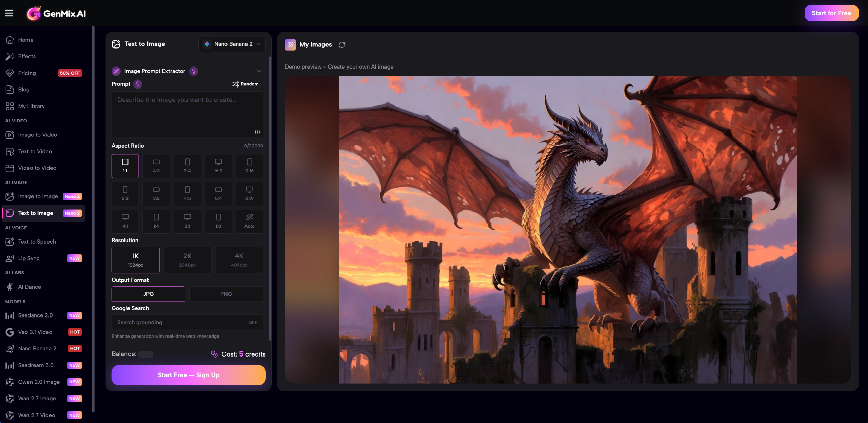Viewport: 868px width, 423px height.
Task: Open Image to Video in sidebar
Action: coord(37,135)
